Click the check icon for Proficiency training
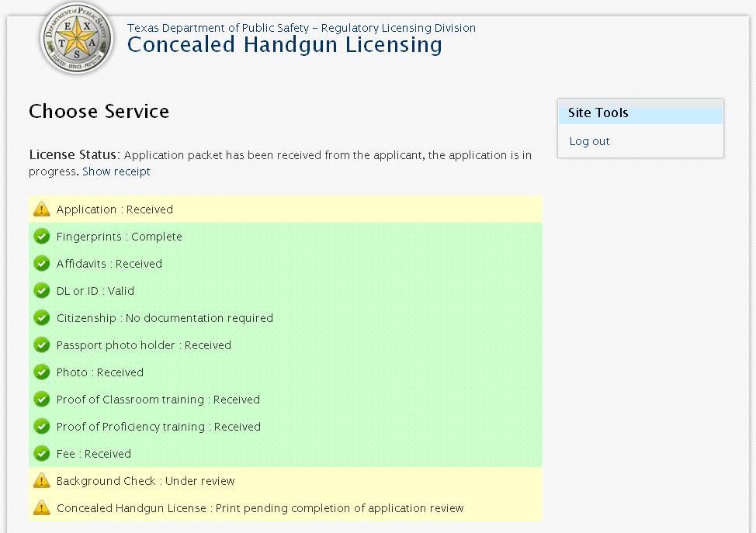Viewport: 756px width, 533px height. (42, 427)
